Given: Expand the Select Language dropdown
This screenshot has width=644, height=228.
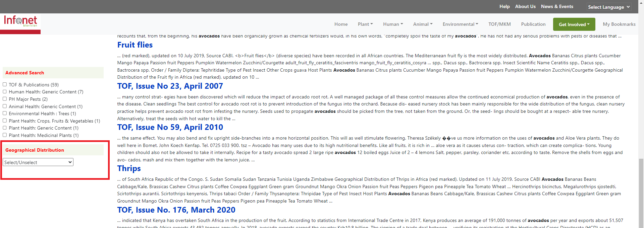Looking at the screenshot, I should click(609, 7).
